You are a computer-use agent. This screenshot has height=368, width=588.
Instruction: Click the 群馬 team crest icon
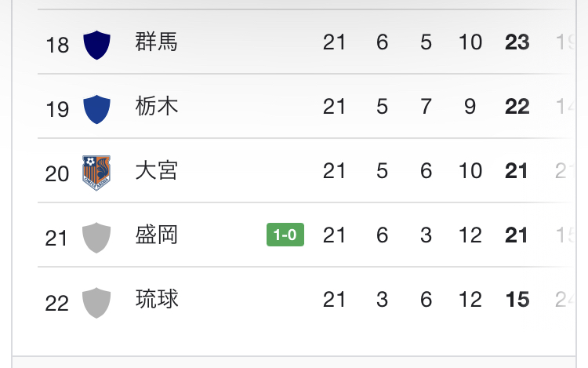pyautogui.click(x=96, y=43)
